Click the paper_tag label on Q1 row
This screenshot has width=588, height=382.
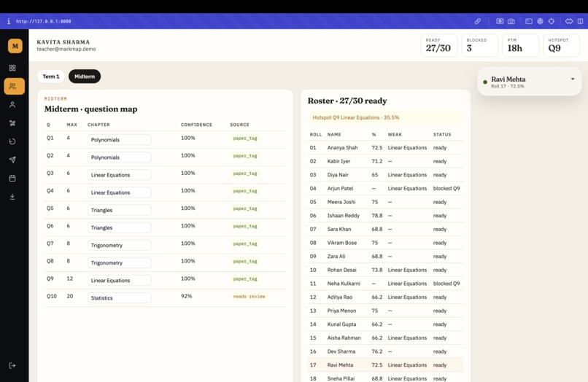(x=245, y=139)
